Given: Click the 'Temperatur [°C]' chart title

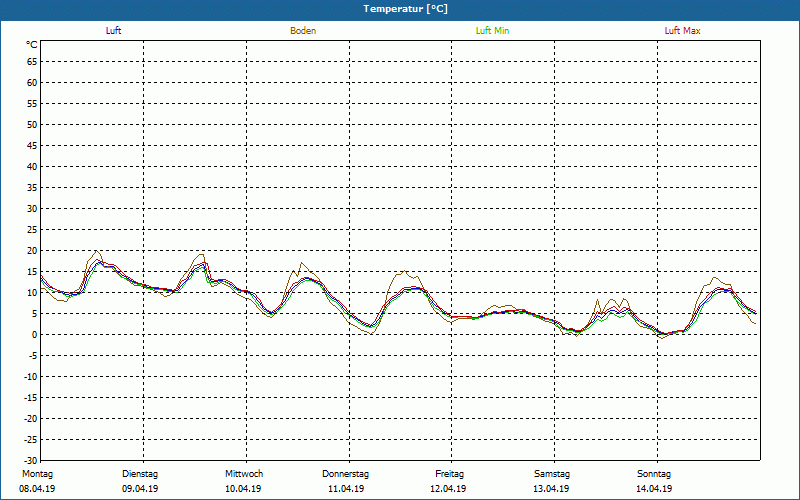Looking at the screenshot, I should tap(406, 9).
